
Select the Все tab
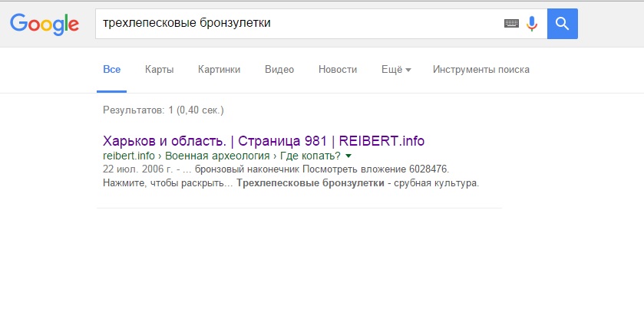coord(112,70)
